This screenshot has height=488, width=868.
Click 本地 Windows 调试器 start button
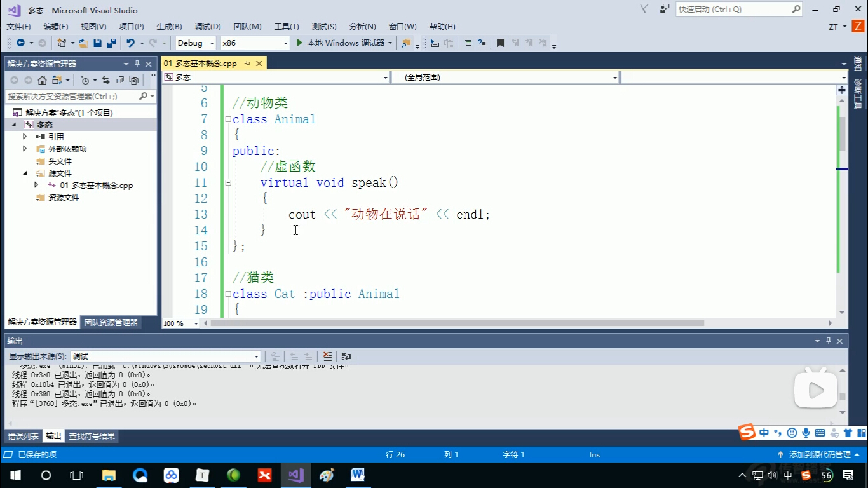pos(341,43)
